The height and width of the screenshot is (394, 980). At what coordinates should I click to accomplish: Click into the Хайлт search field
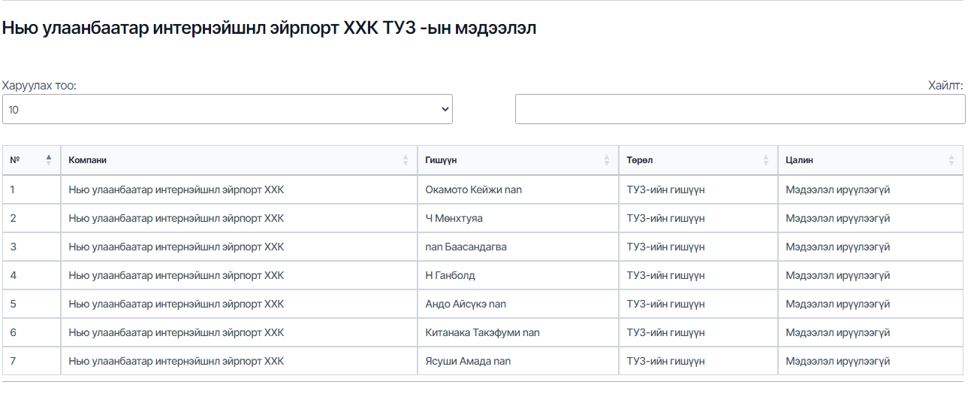[x=740, y=109]
